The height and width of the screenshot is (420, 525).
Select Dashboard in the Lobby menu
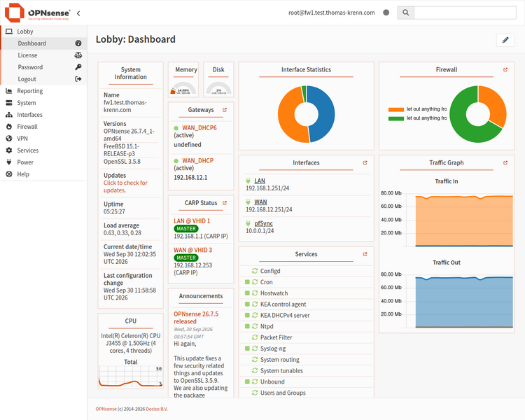(x=43, y=43)
